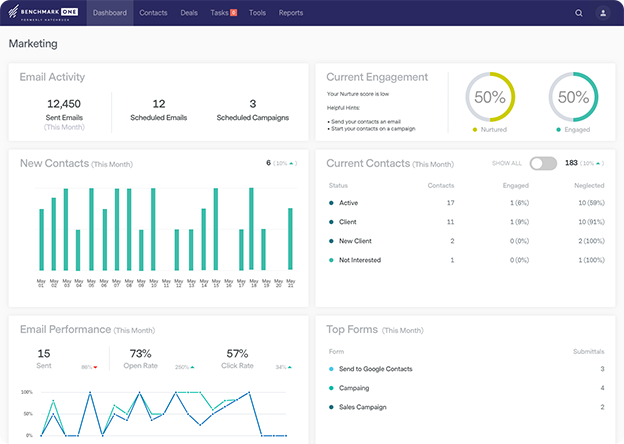Click the Sales Campaign bullet dot
Screen dimensions: 624x444
[331, 407]
